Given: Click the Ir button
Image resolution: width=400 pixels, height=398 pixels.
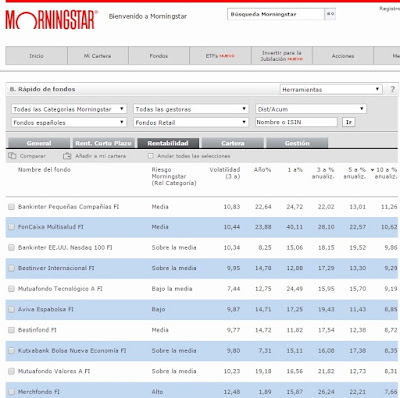Looking at the screenshot, I should (349, 122).
